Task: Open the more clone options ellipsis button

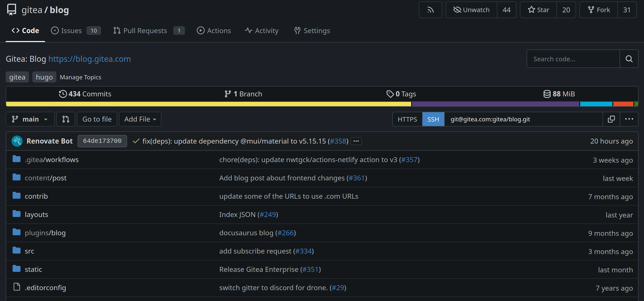Action: click(x=629, y=119)
